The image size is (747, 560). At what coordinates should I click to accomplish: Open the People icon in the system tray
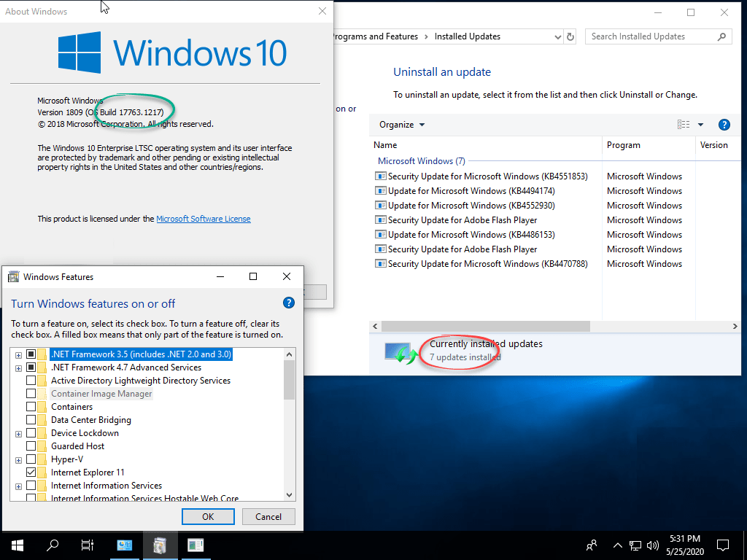point(592,545)
